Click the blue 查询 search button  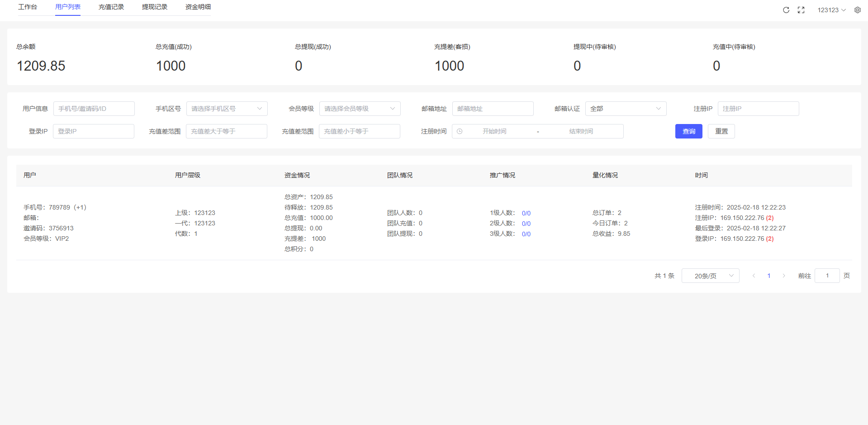(x=688, y=131)
